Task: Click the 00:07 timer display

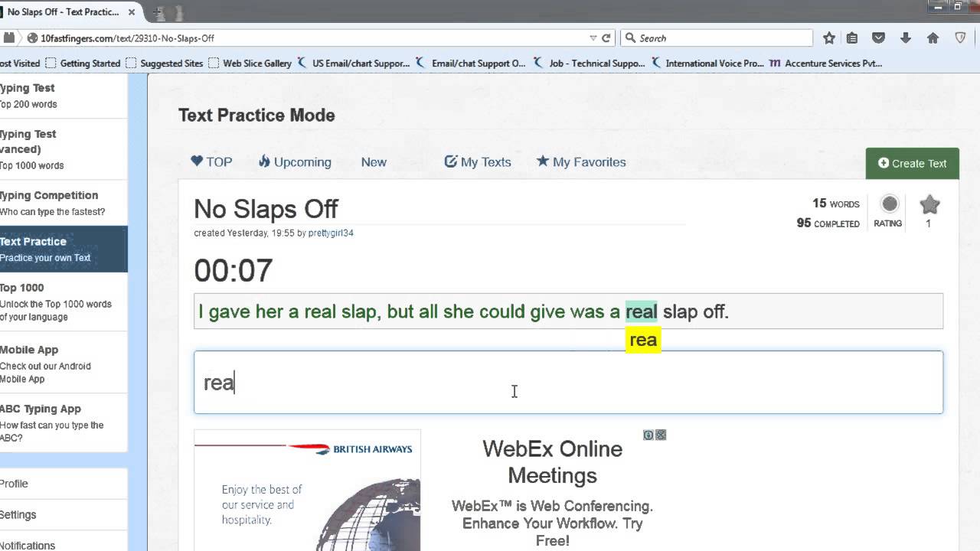Action: coord(234,271)
